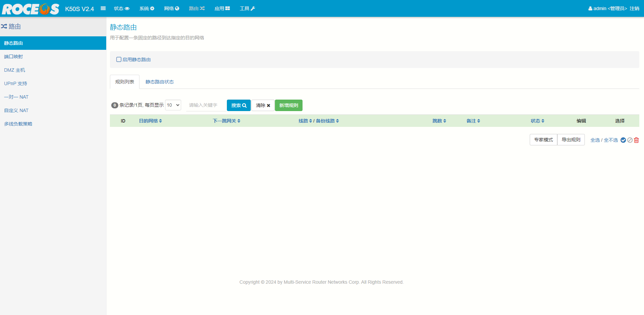Open the 系统 top menu
This screenshot has width=644, height=315.
pyautogui.click(x=147, y=8)
